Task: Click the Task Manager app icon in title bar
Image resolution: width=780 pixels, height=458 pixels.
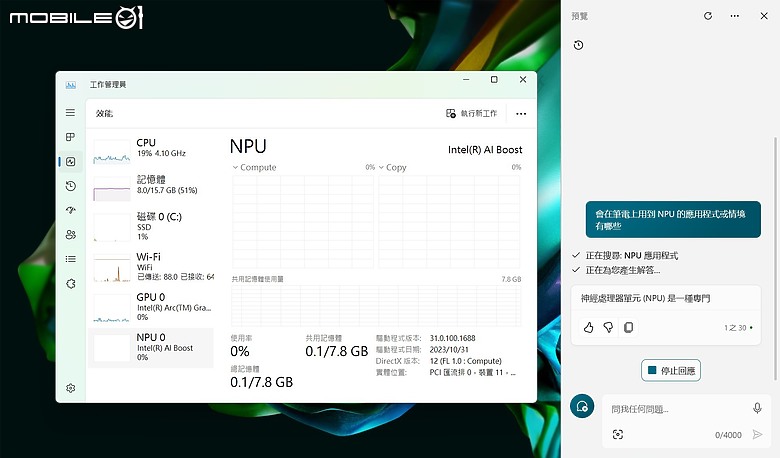Action: (x=71, y=85)
